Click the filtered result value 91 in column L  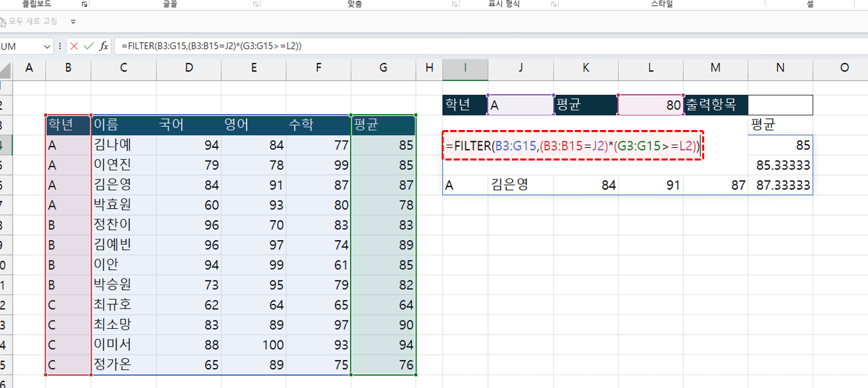tap(651, 185)
